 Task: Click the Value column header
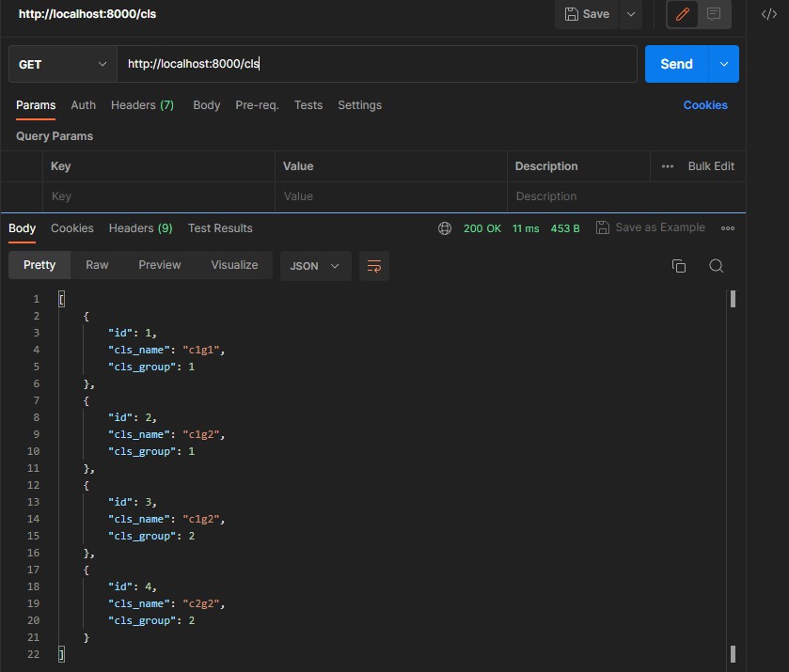pyautogui.click(x=298, y=166)
